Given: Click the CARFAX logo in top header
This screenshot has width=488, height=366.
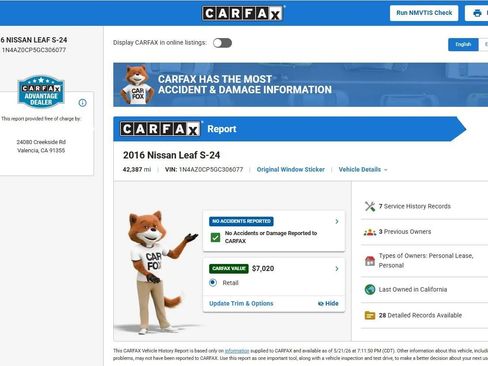Looking at the screenshot, I should click(243, 13).
